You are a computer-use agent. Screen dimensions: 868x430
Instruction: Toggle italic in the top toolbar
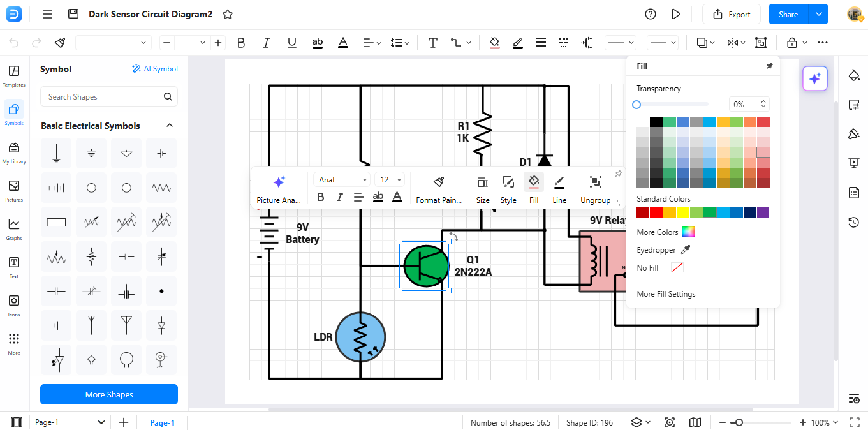click(x=267, y=43)
